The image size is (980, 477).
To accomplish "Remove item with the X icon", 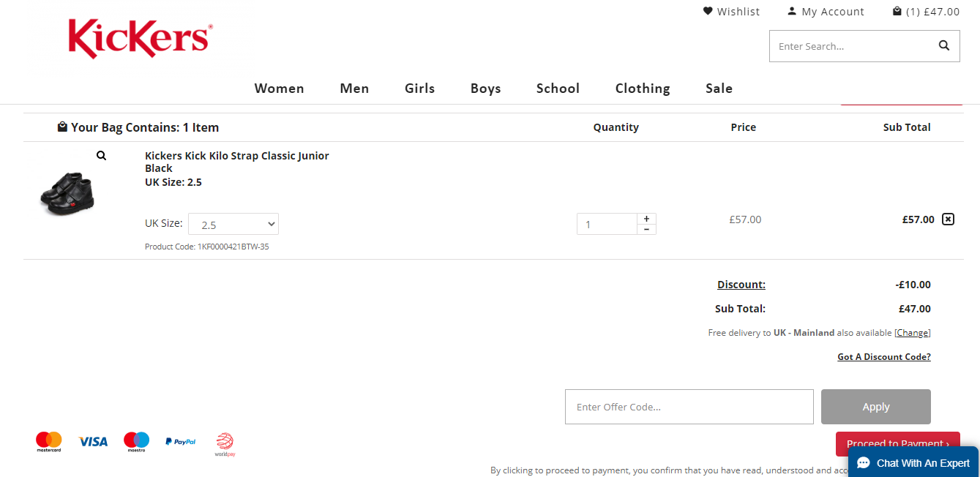I will [948, 219].
